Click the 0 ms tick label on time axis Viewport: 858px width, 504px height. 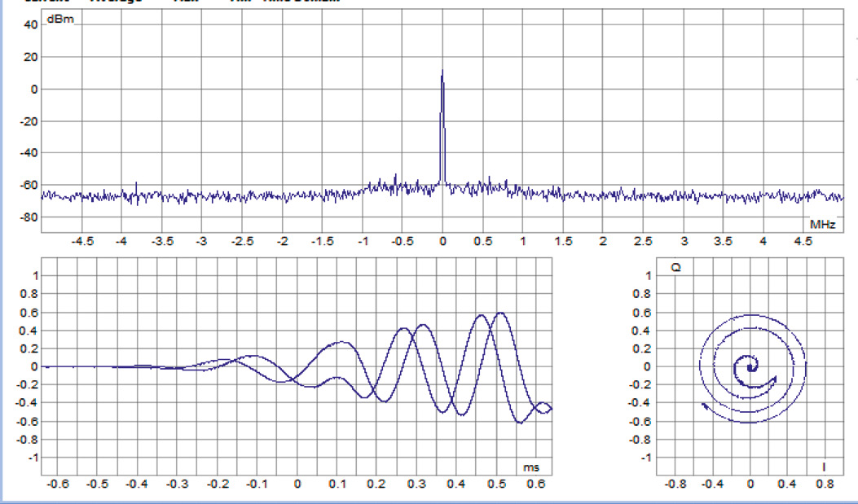pos(297,484)
